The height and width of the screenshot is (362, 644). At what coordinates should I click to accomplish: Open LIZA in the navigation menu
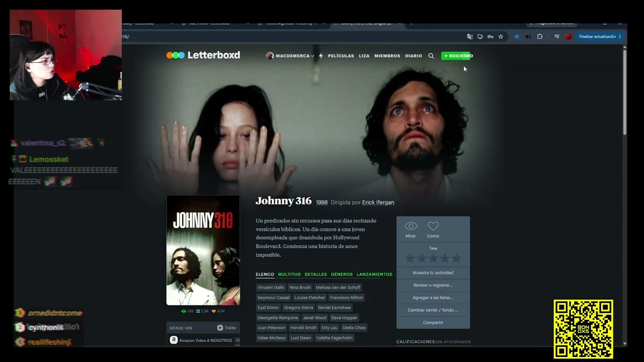pos(364,56)
